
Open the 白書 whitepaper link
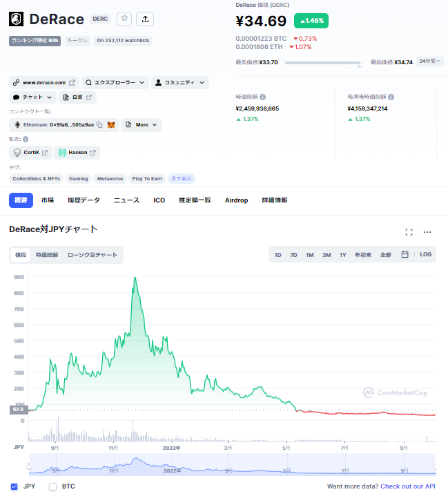tap(77, 97)
